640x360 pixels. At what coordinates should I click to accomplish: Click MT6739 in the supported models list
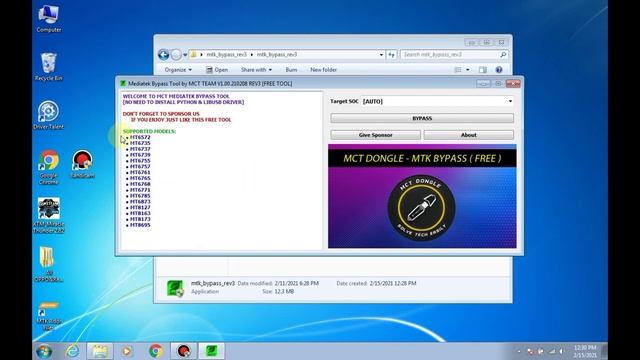140,155
